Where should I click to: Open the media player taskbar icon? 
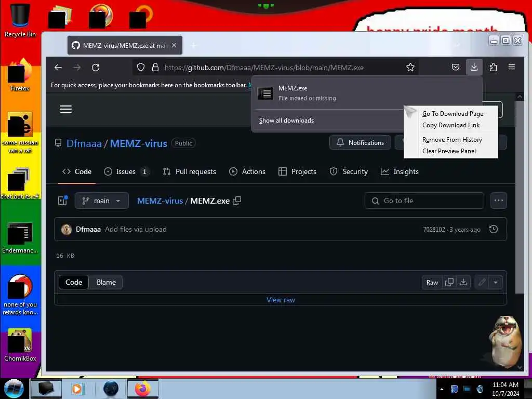(x=77, y=389)
